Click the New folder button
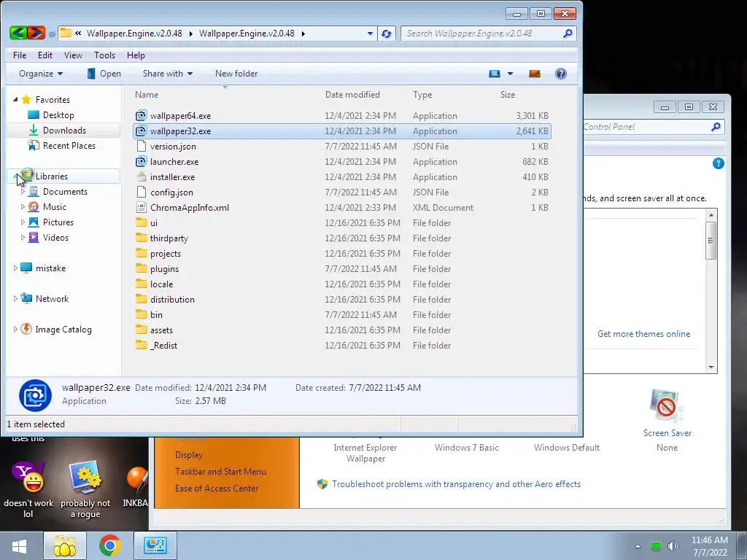The width and height of the screenshot is (747, 560). (236, 74)
